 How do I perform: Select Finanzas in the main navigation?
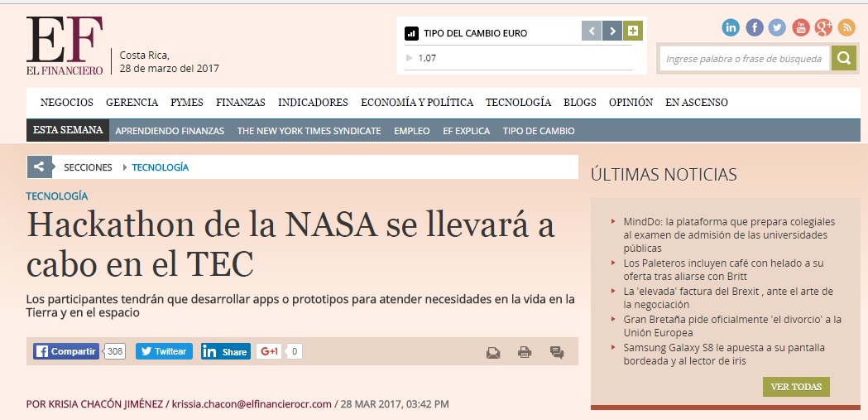(240, 103)
